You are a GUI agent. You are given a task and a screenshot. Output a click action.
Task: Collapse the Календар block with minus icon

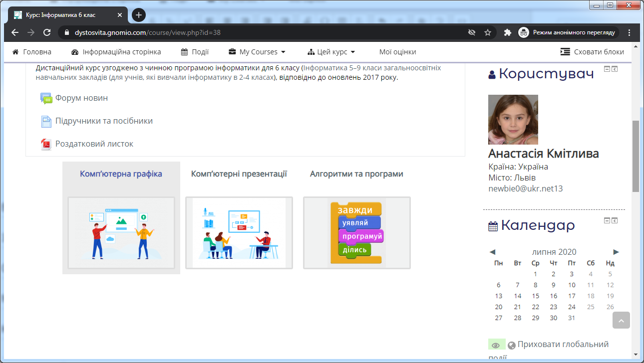(x=607, y=220)
